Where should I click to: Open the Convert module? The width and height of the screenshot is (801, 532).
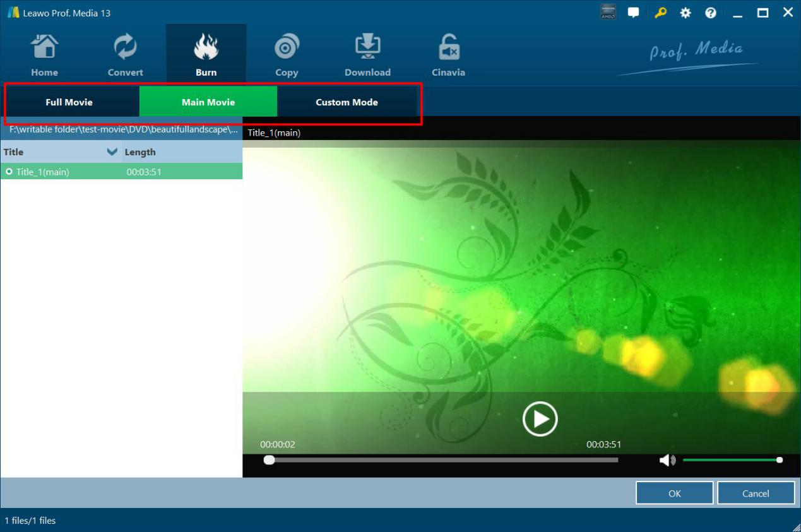click(x=125, y=56)
